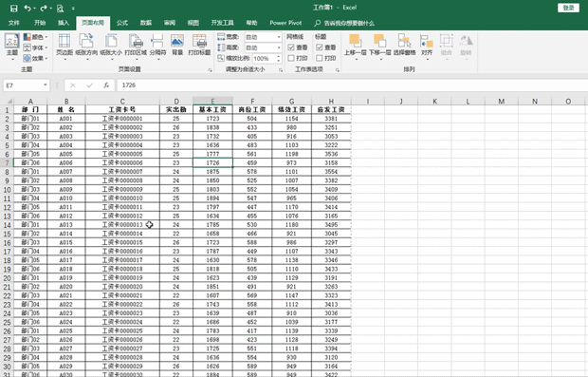Select cell with 工资卡0000020
Viewport: 588px width, 377px height.
click(122, 287)
